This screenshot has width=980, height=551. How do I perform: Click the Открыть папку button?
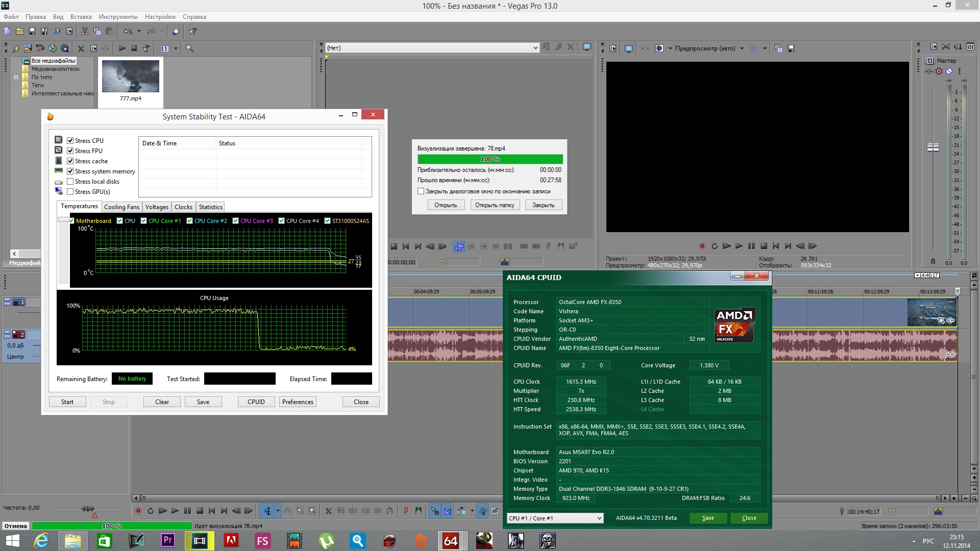494,205
